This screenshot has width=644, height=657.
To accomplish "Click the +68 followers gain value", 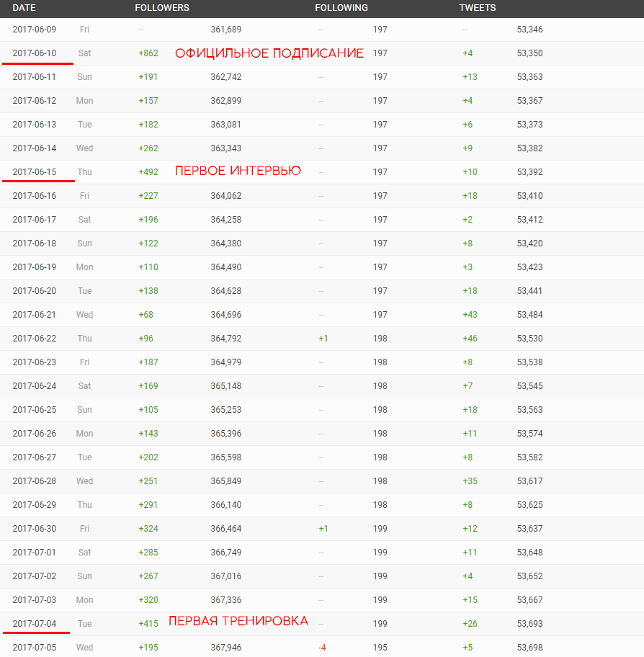I will click(146, 315).
